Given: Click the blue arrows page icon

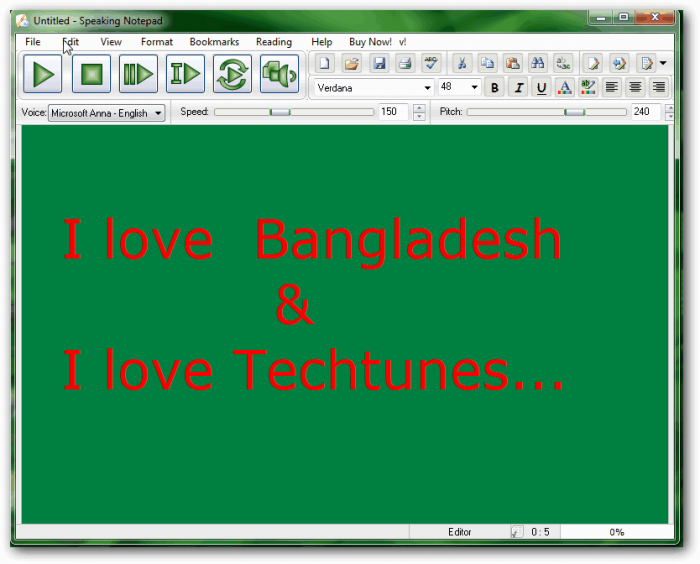Looking at the screenshot, I should point(620,63).
